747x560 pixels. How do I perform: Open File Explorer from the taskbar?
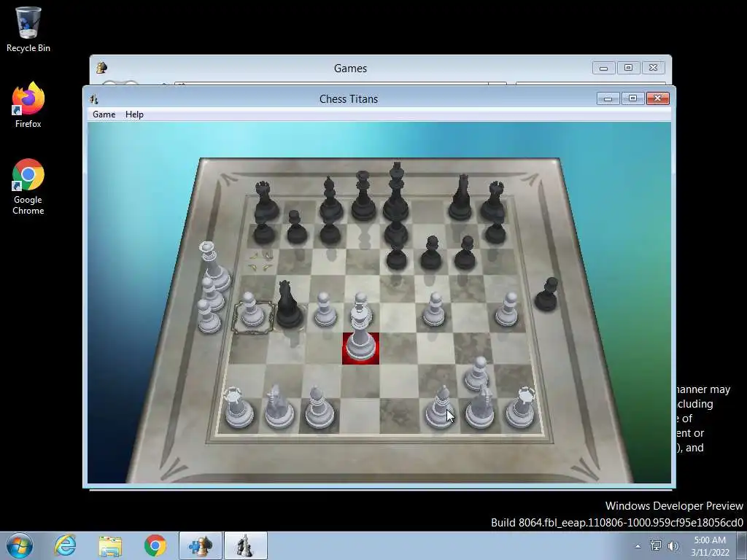click(110, 545)
